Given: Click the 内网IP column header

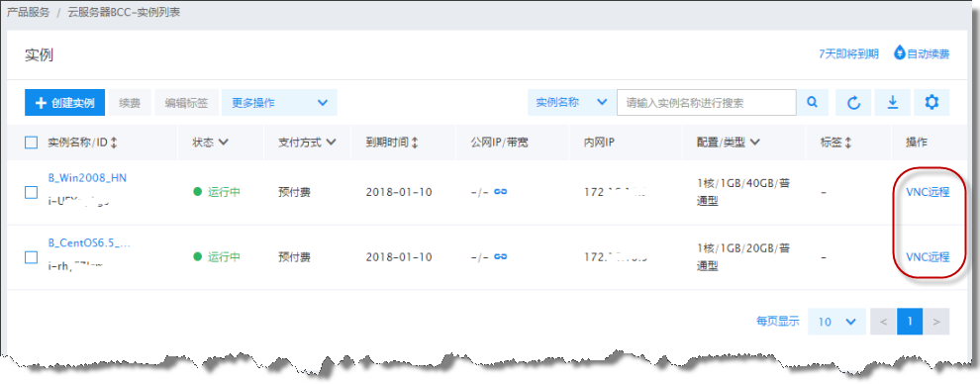Looking at the screenshot, I should (x=599, y=143).
